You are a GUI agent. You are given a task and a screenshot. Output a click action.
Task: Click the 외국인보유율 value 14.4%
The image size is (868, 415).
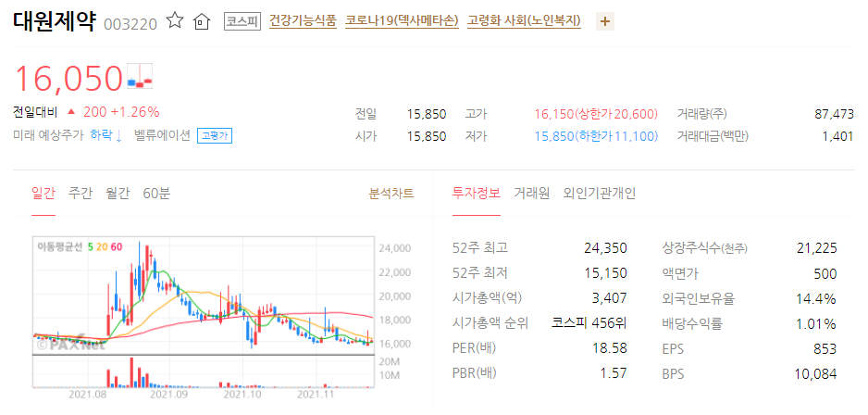tap(816, 298)
